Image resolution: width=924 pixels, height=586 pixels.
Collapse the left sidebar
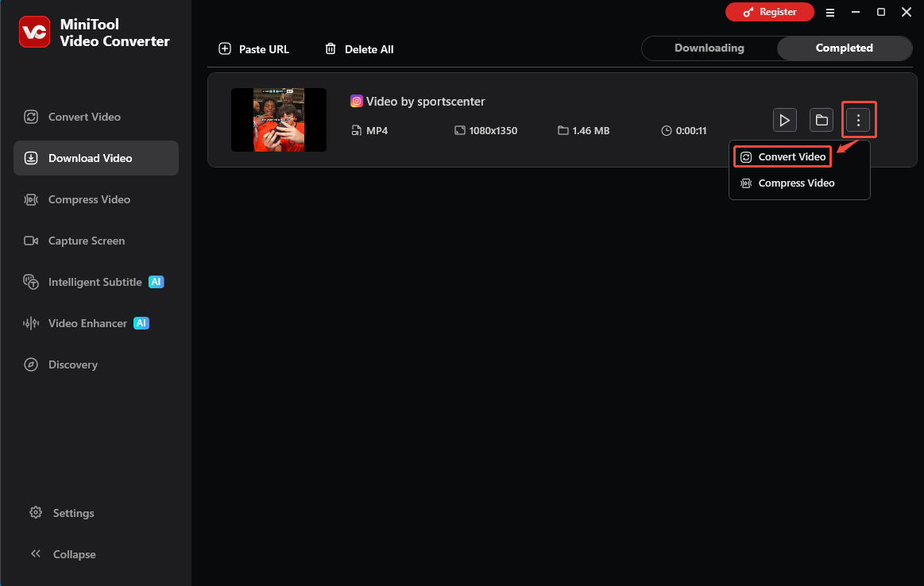[63, 553]
